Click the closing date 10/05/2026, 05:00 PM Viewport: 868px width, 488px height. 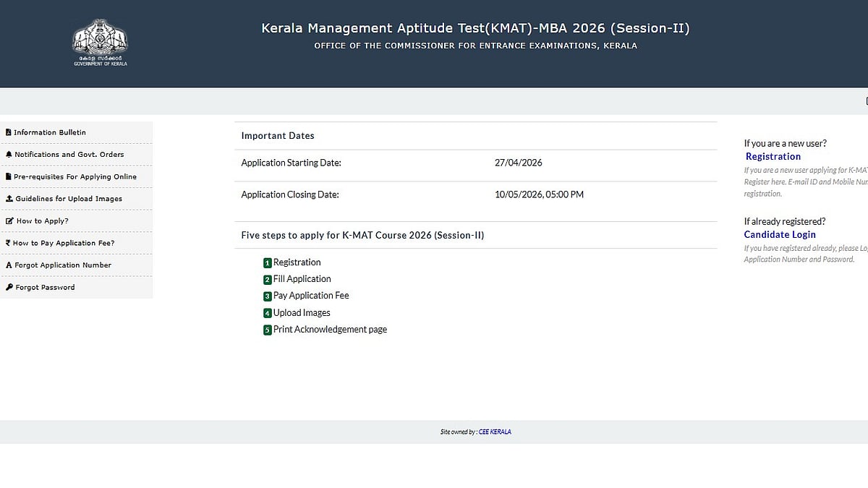pos(539,194)
